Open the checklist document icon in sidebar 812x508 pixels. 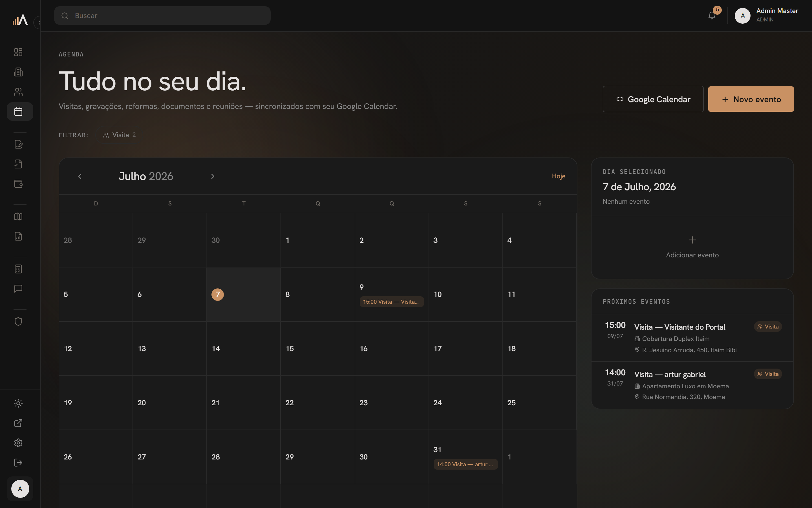[18, 164]
